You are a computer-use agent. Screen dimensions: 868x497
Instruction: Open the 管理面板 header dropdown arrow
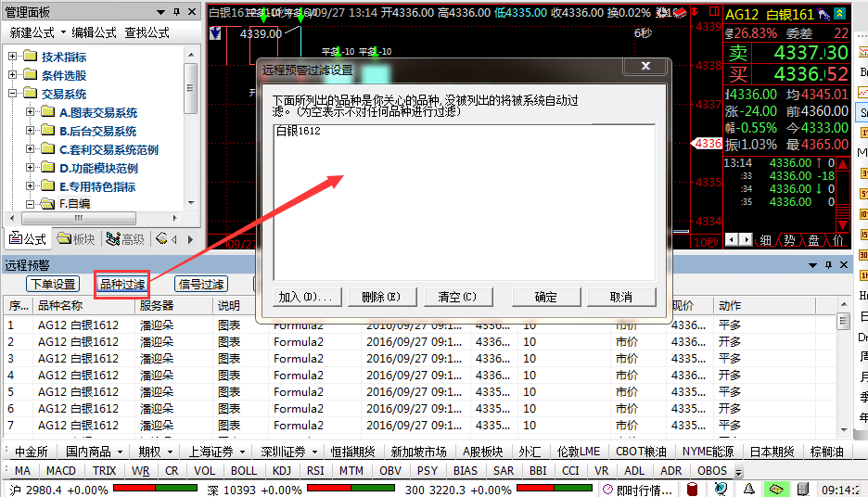tap(160, 12)
